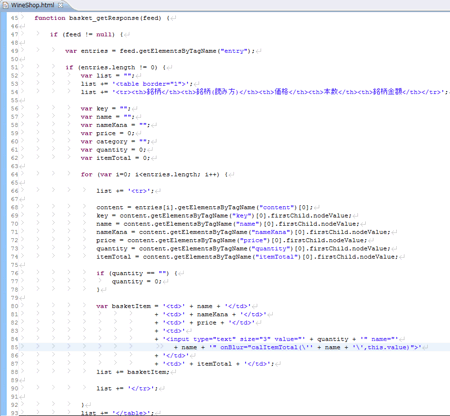Click the if (feed != null) statement
The height and width of the screenshot is (416, 450).
click(x=82, y=34)
